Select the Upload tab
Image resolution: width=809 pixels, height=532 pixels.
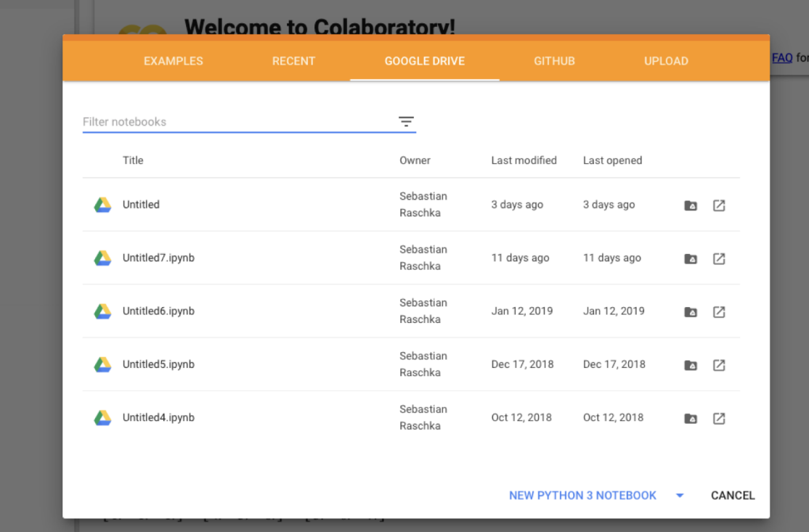pyautogui.click(x=666, y=61)
